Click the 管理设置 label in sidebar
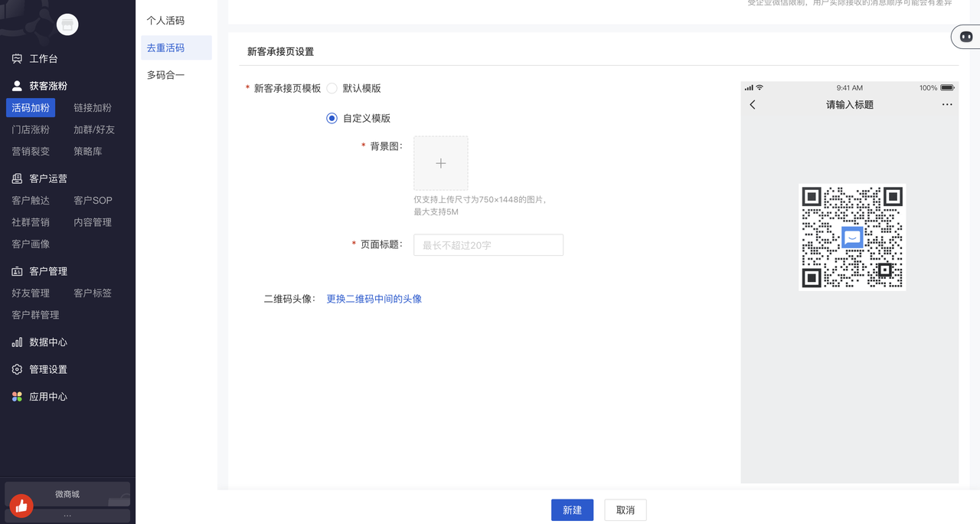 pyautogui.click(x=48, y=369)
